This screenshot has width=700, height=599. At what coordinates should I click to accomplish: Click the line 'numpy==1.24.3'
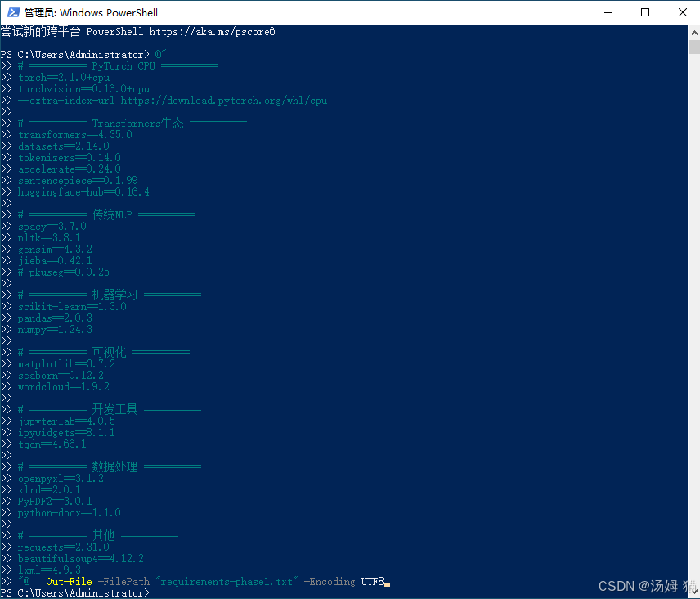55,330
